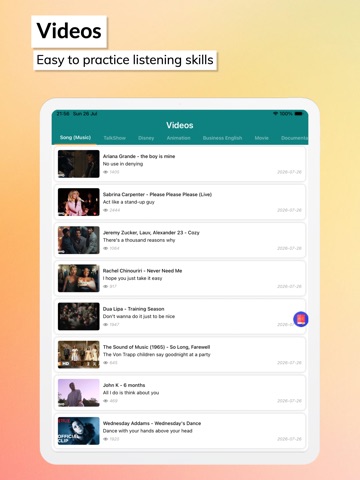Switch to the TalkShow tab
Image resolution: width=360 pixels, height=480 pixels.
pyautogui.click(x=115, y=138)
